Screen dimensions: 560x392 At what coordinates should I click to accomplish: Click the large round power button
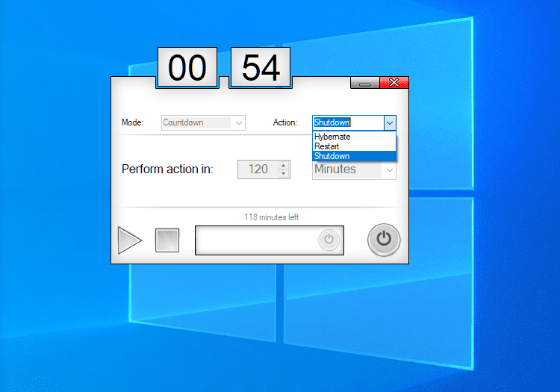[x=384, y=240]
